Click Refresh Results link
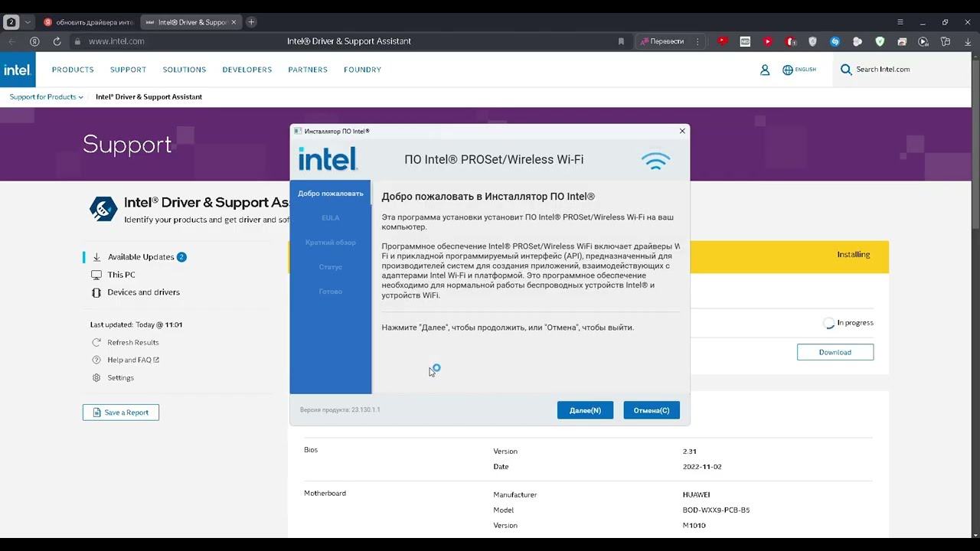Viewport: 980px width, 551px height. [133, 343]
